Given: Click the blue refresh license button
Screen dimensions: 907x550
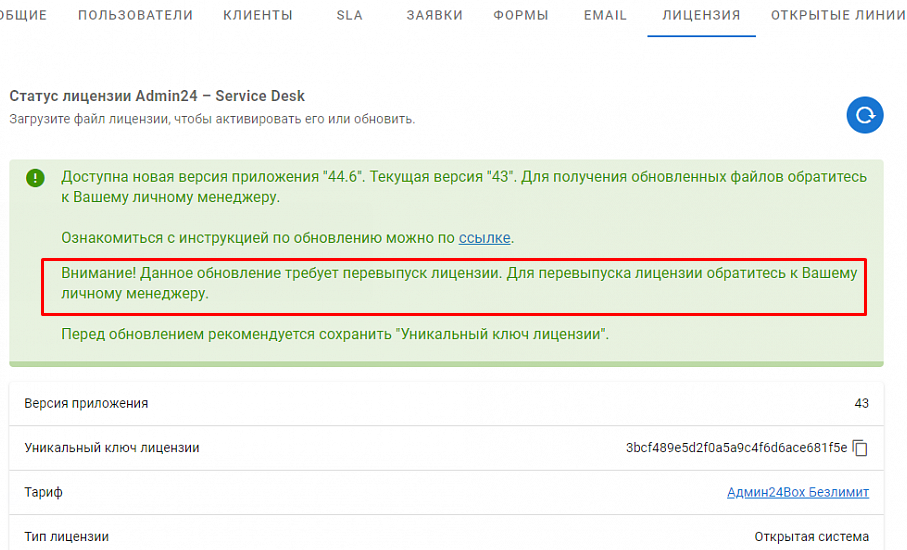Looking at the screenshot, I should pos(865,115).
